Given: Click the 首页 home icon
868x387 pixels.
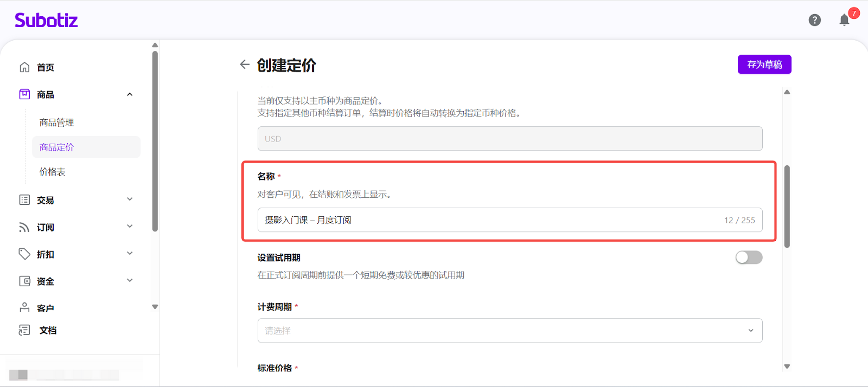Looking at the screenshot, I should point(24,67).
